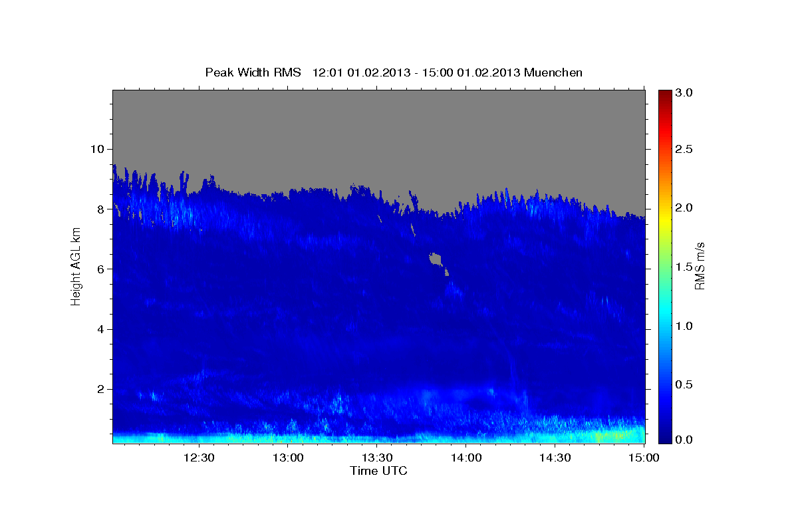Click the 13:30 time tick label
The image size is (798, 532).
pyautogui.click(x=377, y=458)
